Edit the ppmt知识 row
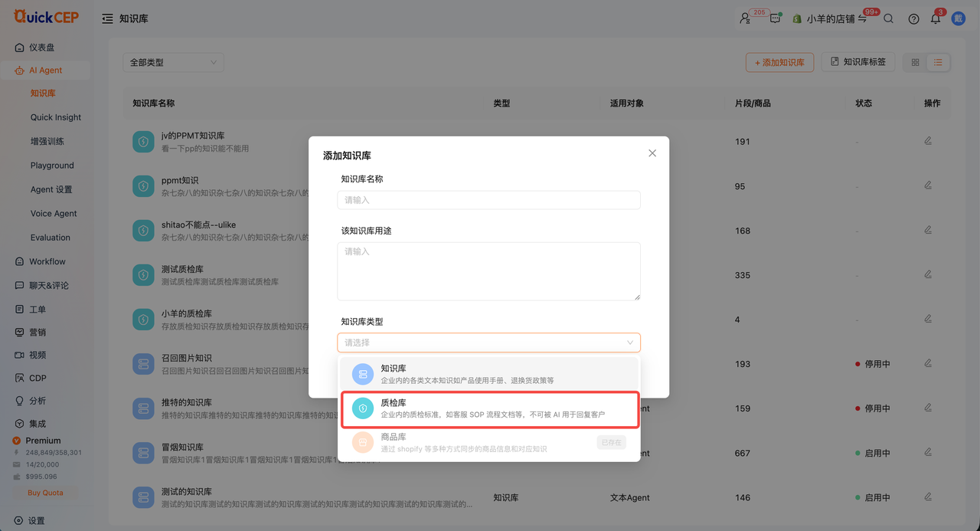980x531 pixels. point(928,185)
